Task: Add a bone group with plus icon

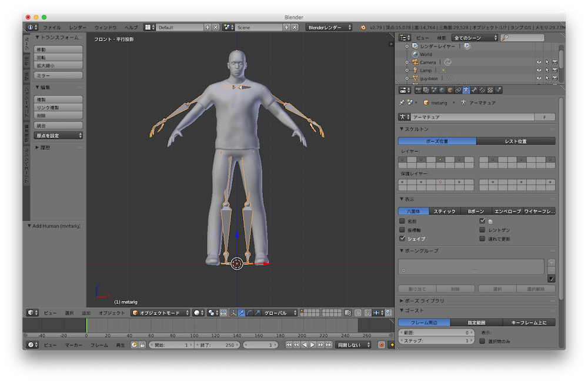Action: pyautogui.click(x=551, y=263)
